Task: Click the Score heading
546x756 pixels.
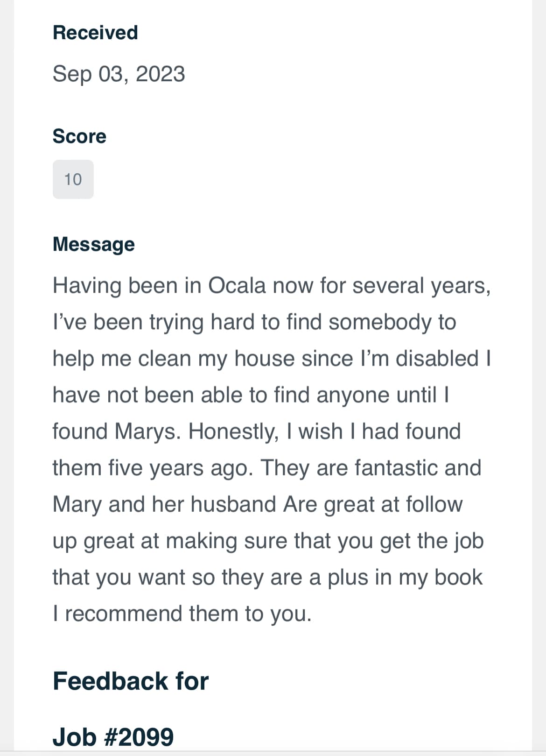Action: pos(79,136)
